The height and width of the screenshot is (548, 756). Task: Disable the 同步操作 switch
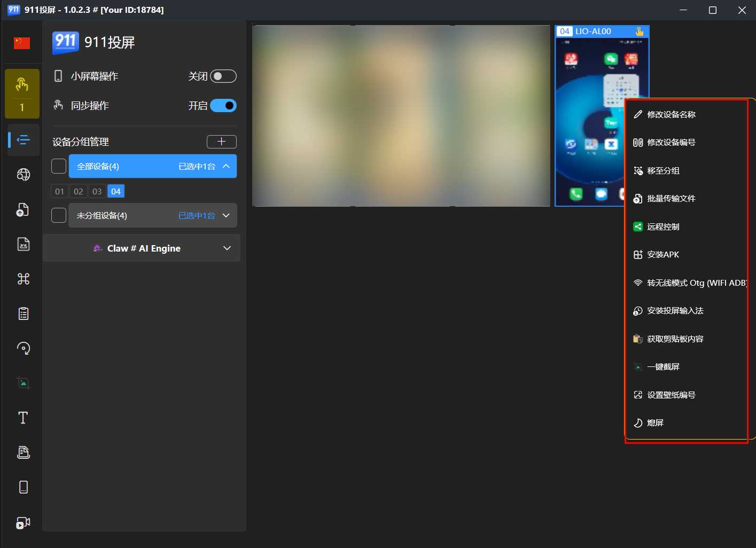pos(223,106)
